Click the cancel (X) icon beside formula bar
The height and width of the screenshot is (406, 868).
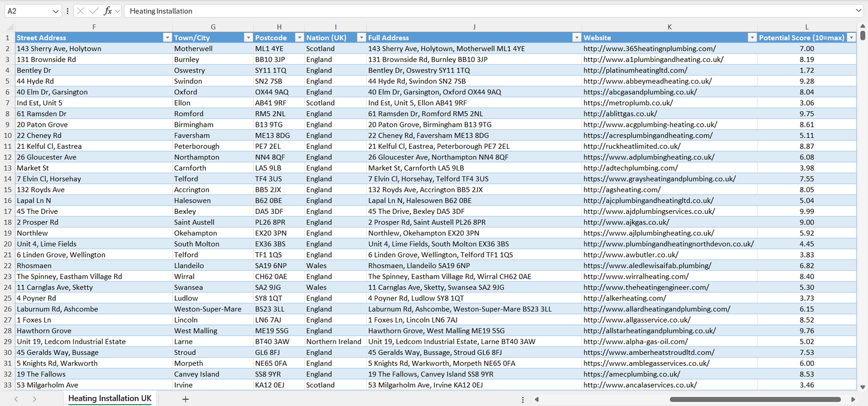[82, 10]
